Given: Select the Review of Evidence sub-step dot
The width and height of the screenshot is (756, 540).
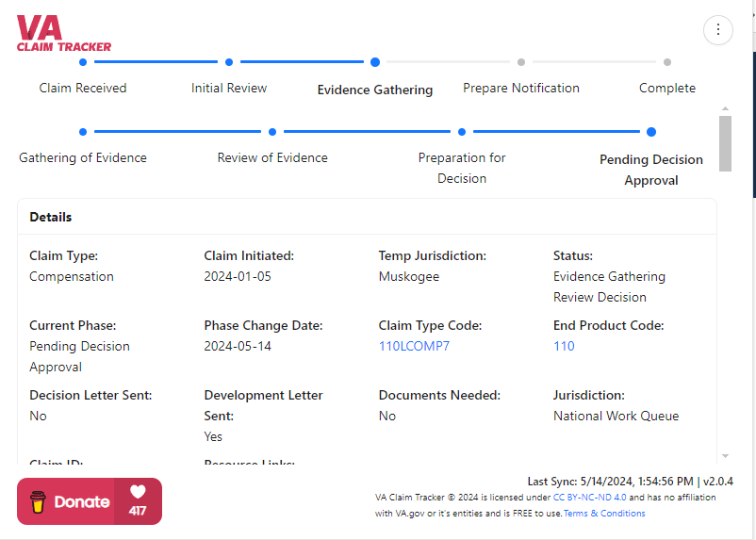Looking at the screenshot, I should point(272,132).
